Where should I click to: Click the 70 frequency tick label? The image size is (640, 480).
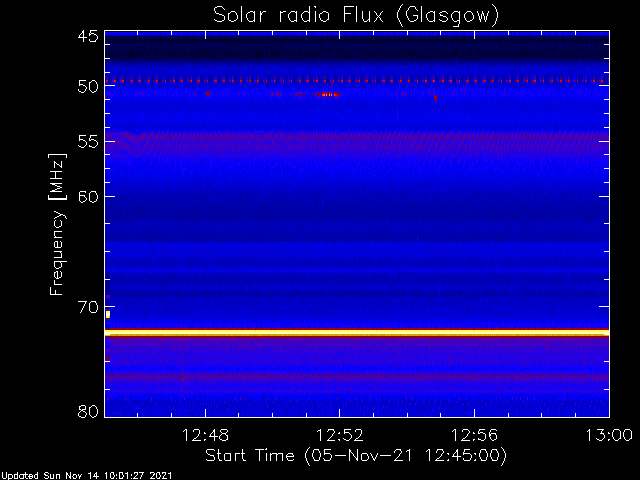click(x=88, y=307)
